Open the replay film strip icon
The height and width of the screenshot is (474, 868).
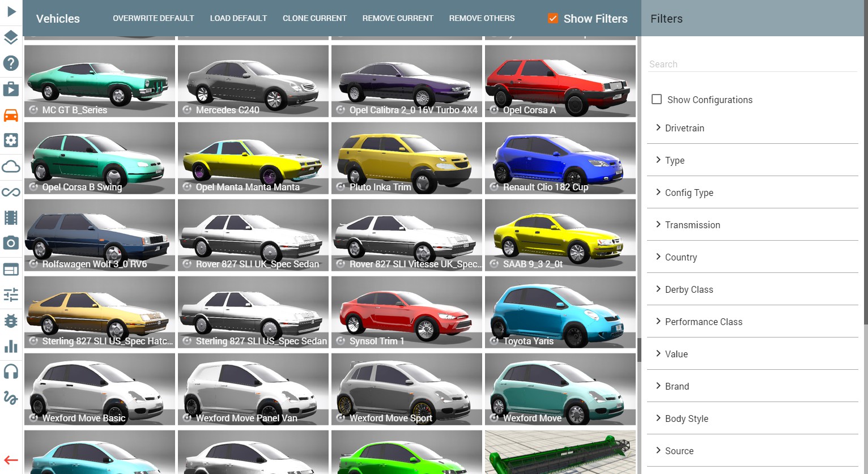(11, 217)
